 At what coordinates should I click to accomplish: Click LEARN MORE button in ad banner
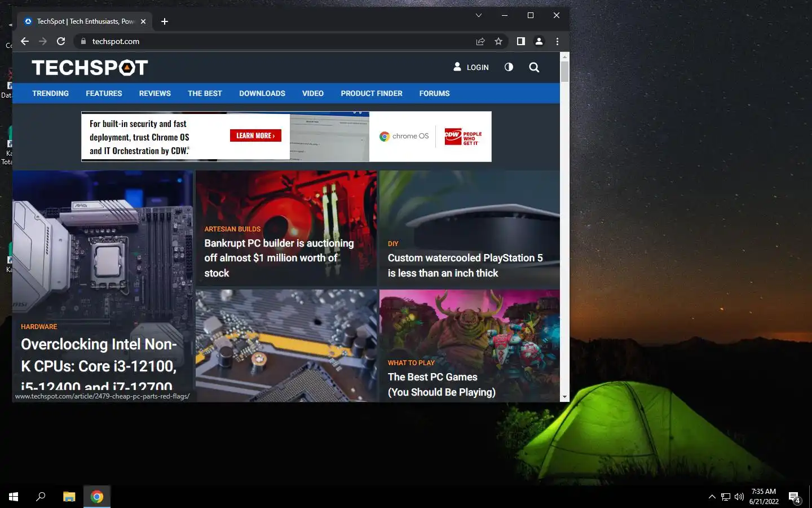(255, 135)
